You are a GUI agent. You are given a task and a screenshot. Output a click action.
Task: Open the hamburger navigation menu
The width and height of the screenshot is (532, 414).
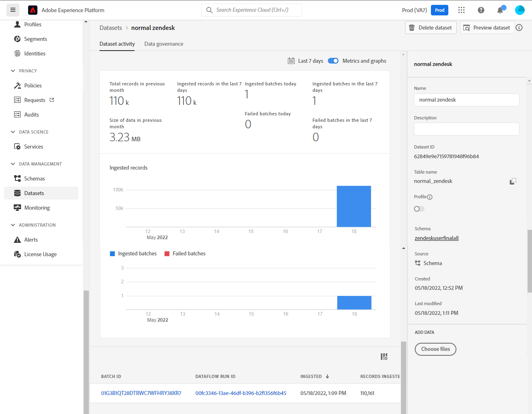13,10
